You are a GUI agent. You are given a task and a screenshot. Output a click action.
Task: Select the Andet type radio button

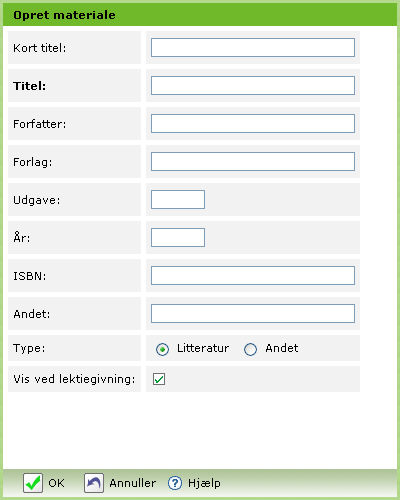click(250, 349)
